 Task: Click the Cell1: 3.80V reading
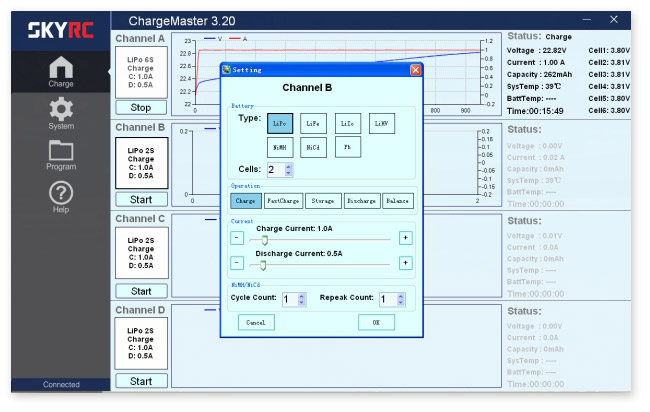[609, 51]
